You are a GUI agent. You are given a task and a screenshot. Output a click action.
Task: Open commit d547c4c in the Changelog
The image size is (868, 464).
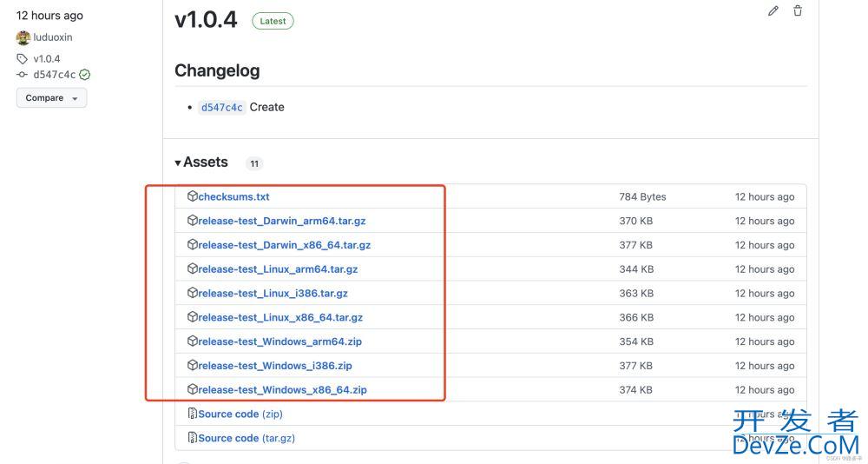[x=222, y=108]
